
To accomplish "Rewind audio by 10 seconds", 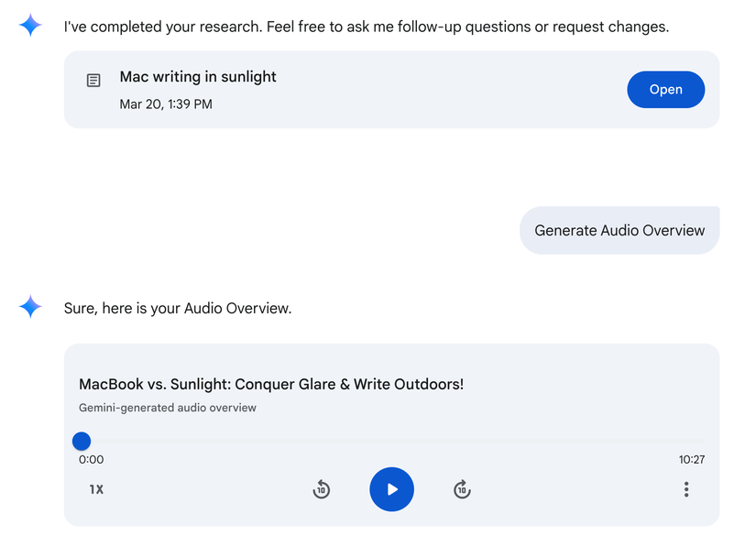I will [321, 489].
